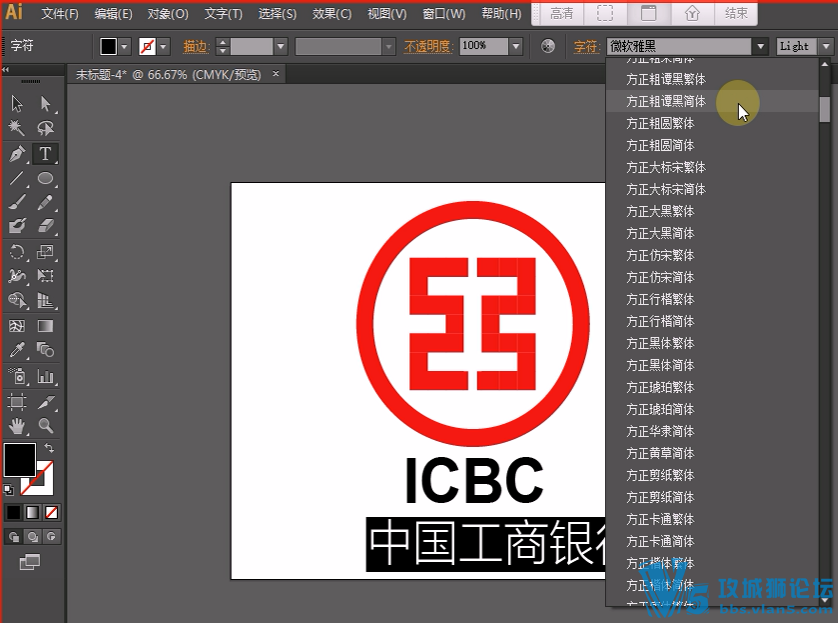
Task: Close the 未标题-4 document tab
Action: coord(276,74)
